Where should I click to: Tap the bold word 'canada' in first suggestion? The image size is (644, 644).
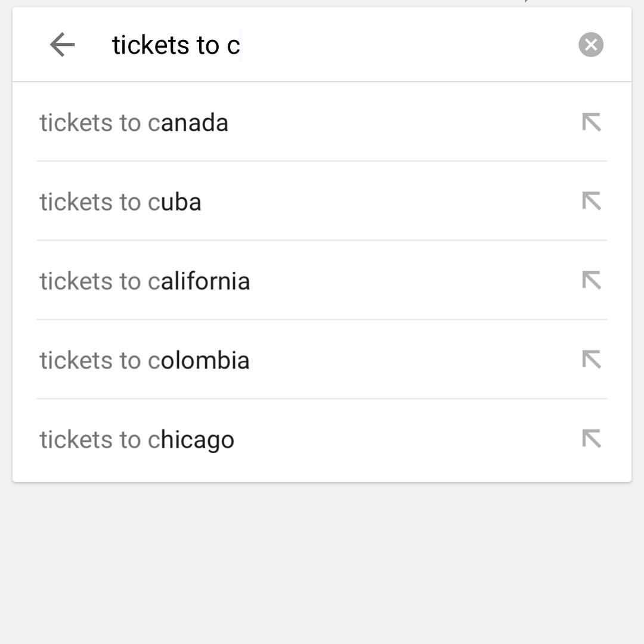188,123
